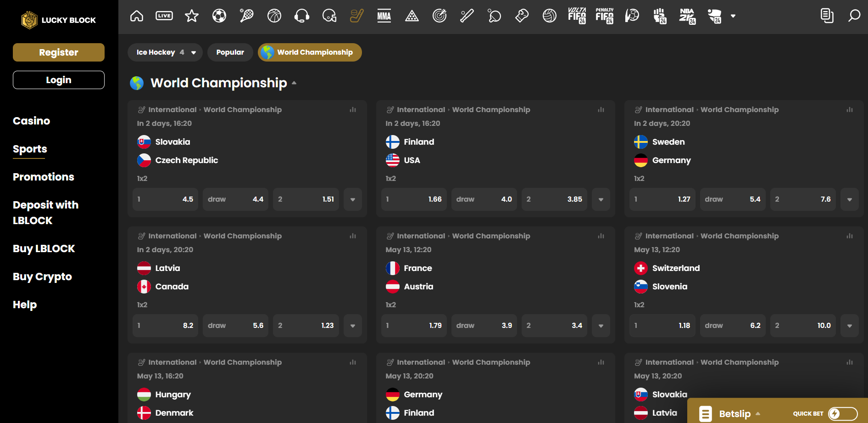868x423 pixels.
Task: Select the World Championship filter tab
Action: 310,52
